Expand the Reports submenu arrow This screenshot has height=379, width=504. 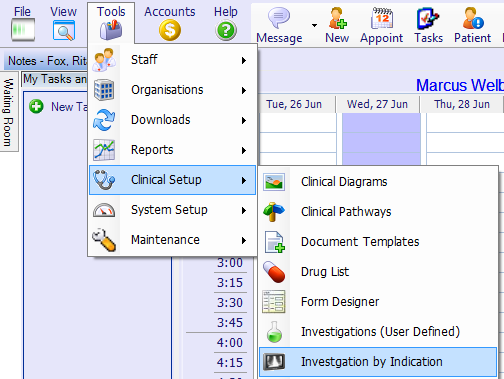244,150
